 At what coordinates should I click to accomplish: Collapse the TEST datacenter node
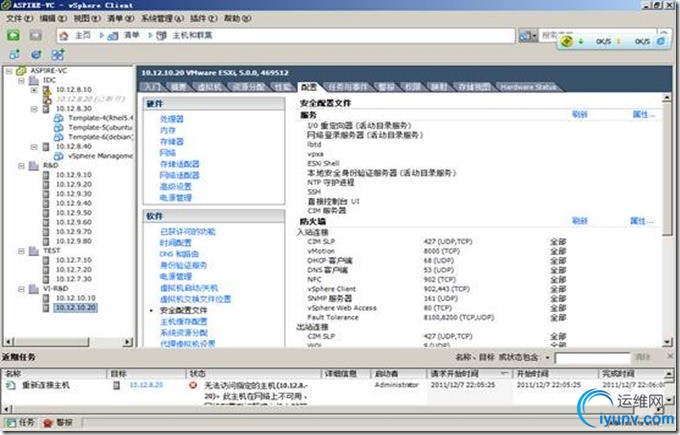[x=21, y=251]
